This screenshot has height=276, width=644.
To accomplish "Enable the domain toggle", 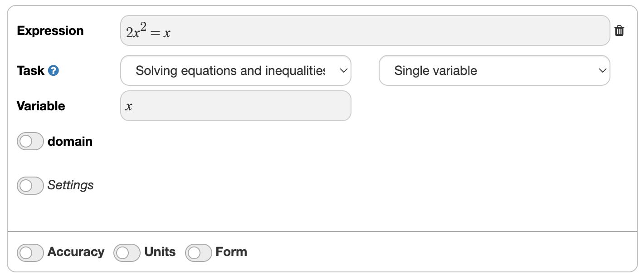I will tap(30, 141).
